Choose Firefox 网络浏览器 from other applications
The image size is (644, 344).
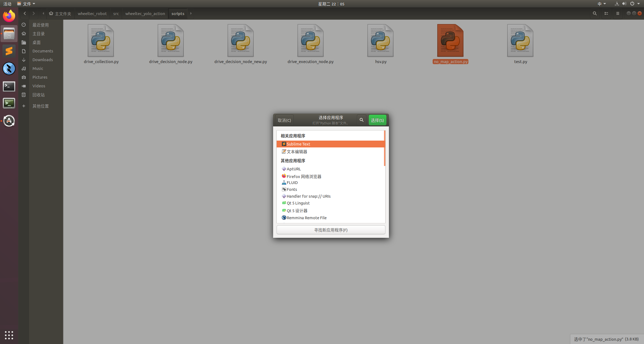(x=304, y=176)
